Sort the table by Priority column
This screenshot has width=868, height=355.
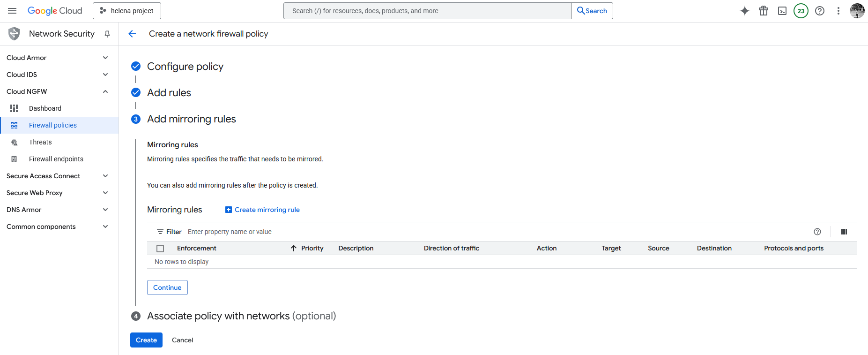312,248
